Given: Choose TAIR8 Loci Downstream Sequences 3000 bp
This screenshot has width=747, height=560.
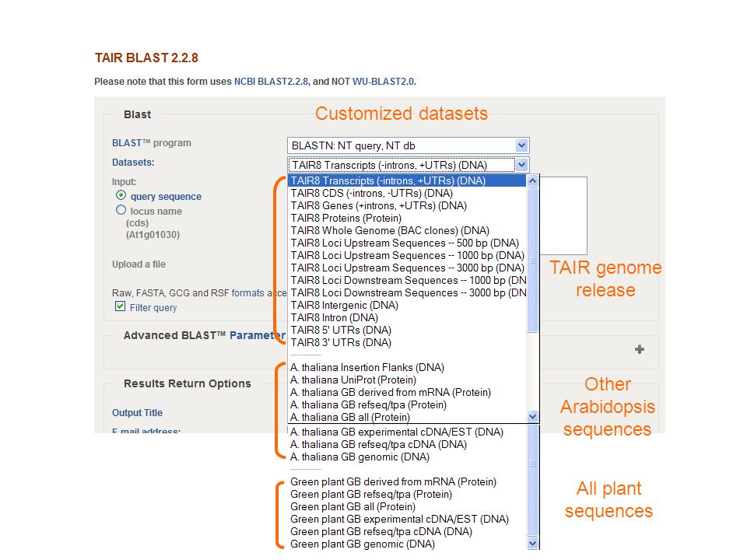Looking at the screenshot, I should click(407, 292).
